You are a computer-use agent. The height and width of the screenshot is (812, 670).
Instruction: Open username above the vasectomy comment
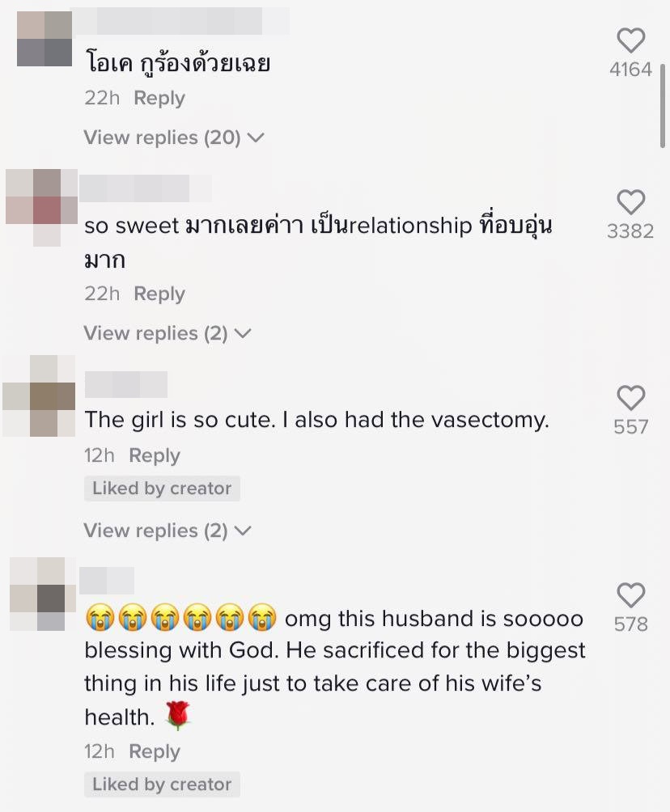126,384
